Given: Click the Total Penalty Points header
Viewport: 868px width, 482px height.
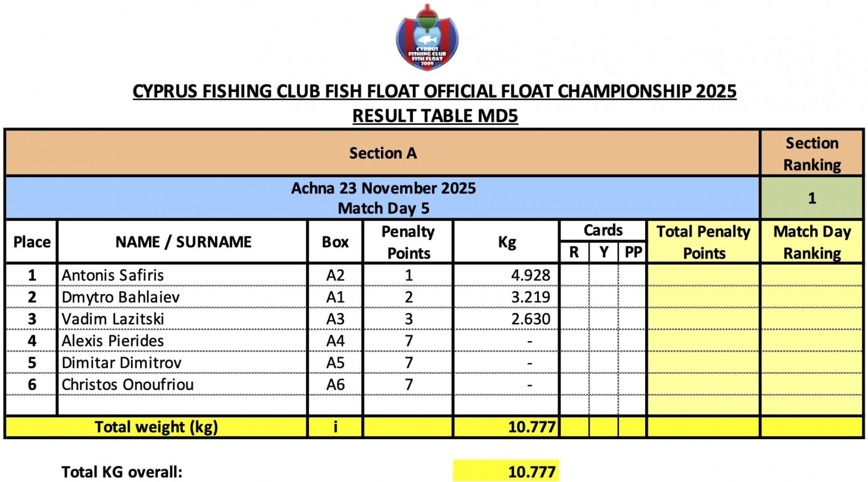Looking at the screenshot, I should coord(703,241).
